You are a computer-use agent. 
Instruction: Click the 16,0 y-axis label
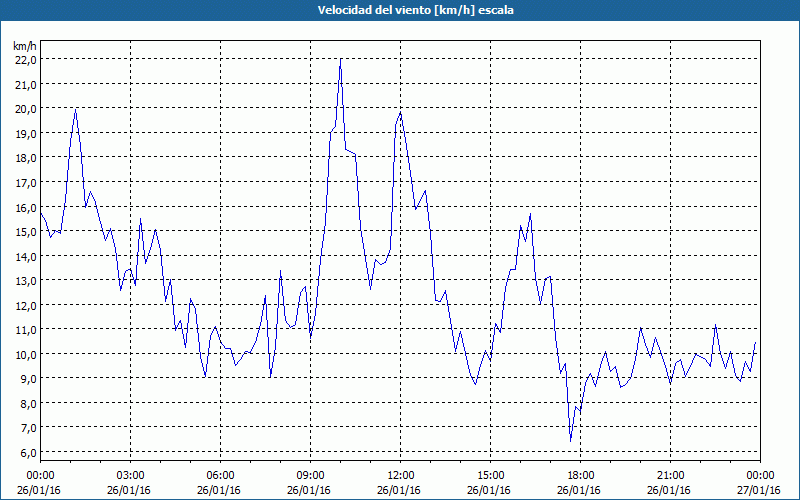point(26,207)
